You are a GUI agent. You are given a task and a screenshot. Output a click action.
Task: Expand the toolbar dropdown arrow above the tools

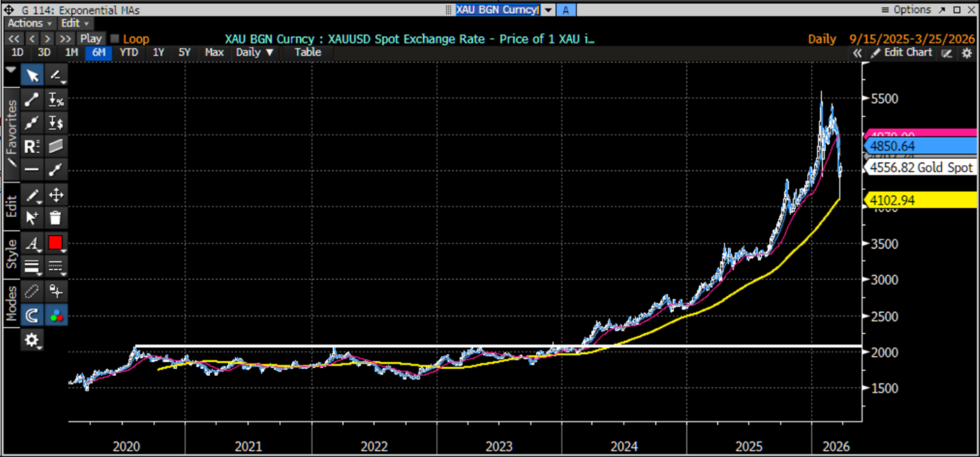pyautogui.click(x=10, y=70)
